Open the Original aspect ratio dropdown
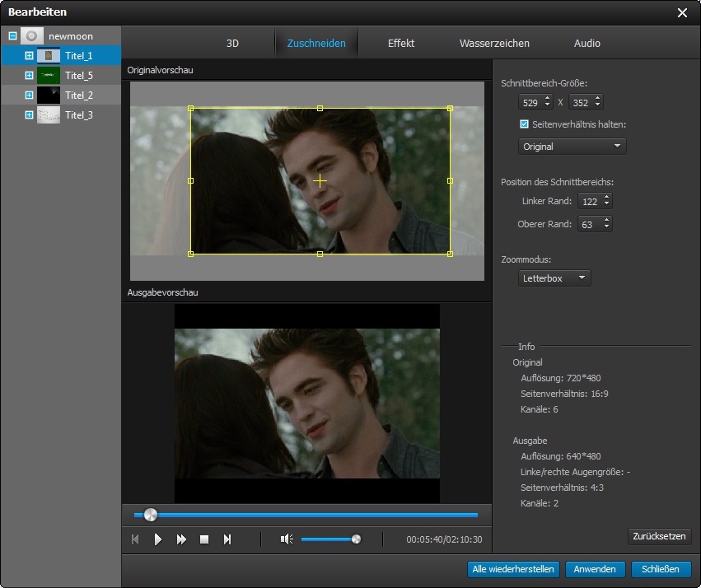This screenshot has height=588, width=701. pyautogui.click(x=572, y=146)
